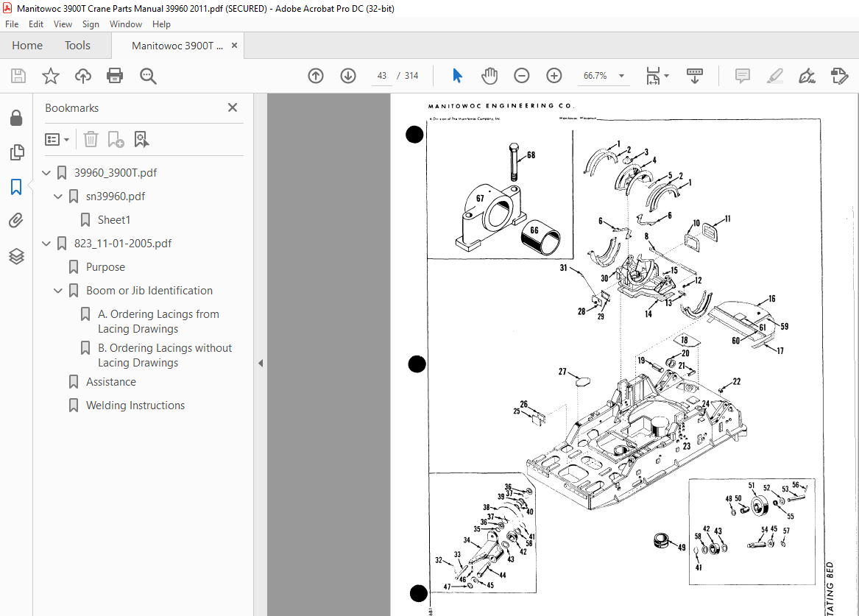Zoom in with the plus button
859x616 pixels.
[554, 76]
